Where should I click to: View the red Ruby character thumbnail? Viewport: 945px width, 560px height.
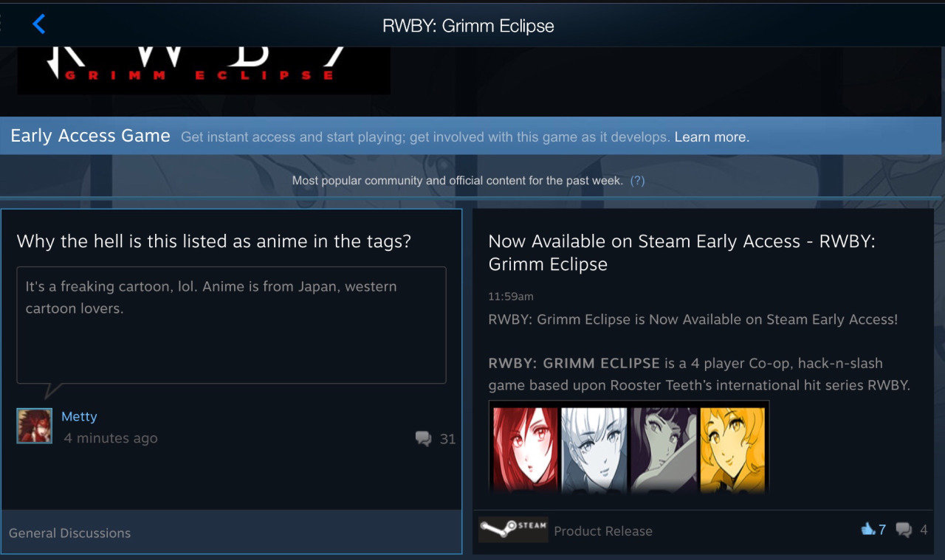pos(525,449)
